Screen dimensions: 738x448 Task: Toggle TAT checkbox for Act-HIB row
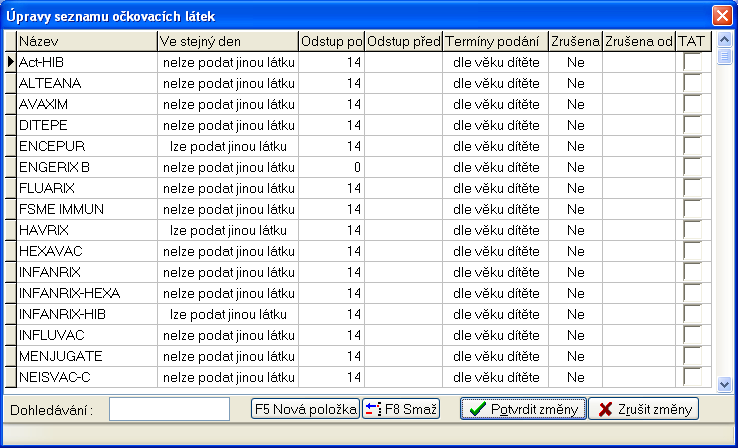pos(692,62)
